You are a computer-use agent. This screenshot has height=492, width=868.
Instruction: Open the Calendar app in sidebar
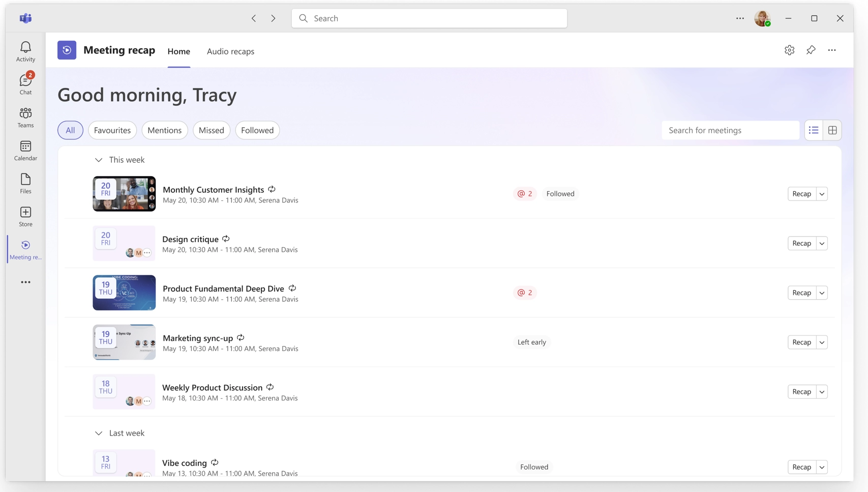point(25,150)
